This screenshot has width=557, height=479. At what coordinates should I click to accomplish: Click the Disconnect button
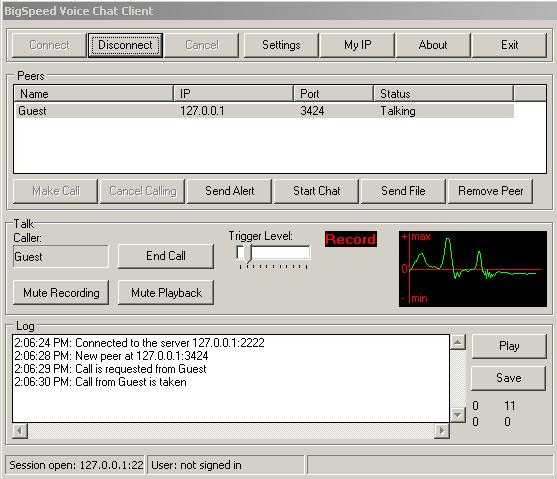point(125,45)
